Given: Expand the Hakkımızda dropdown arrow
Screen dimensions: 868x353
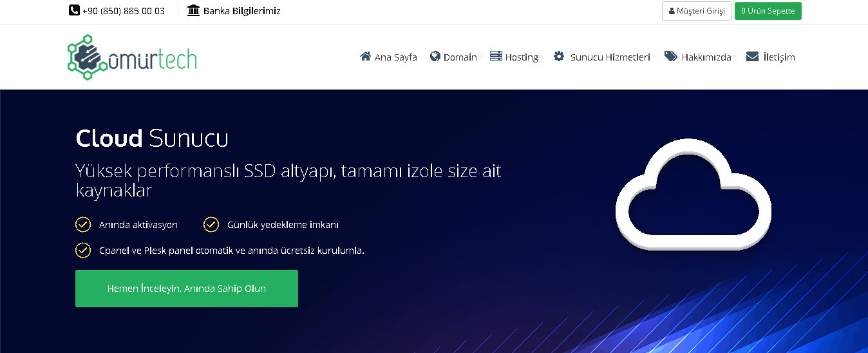Looking at the screenshot, I should (735, 57).
